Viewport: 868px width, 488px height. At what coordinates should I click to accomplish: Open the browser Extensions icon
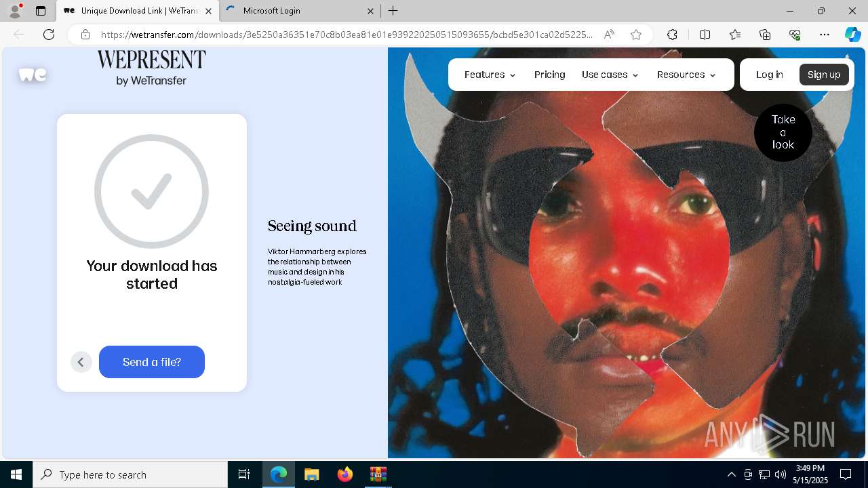pyautogui.click(x=672, y=35)
